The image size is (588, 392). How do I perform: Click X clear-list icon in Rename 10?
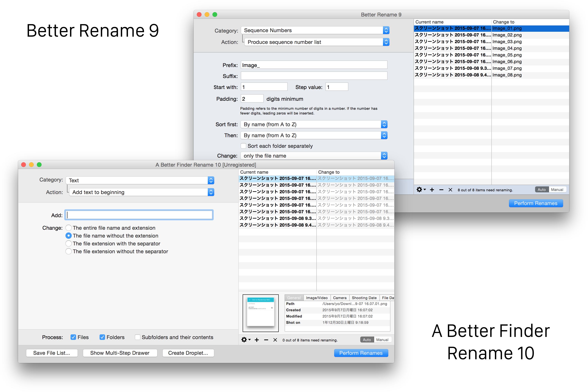coord(275,340)
